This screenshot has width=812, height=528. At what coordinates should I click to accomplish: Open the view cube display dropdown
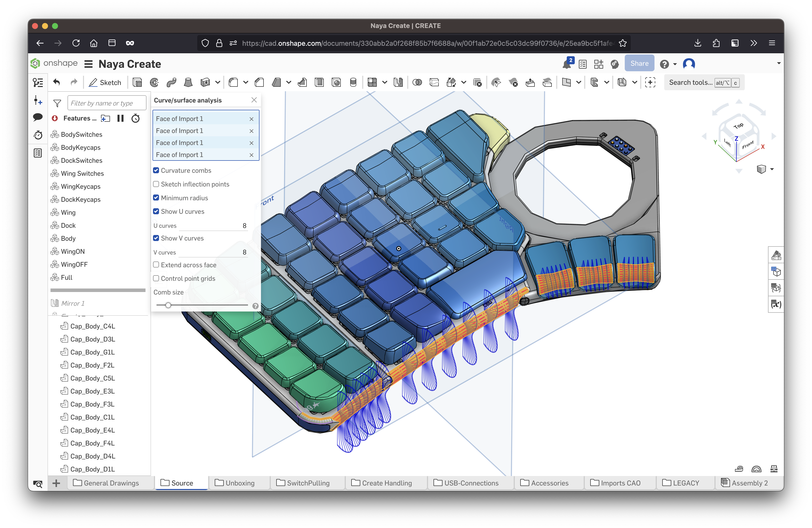[x=772, y=169]
